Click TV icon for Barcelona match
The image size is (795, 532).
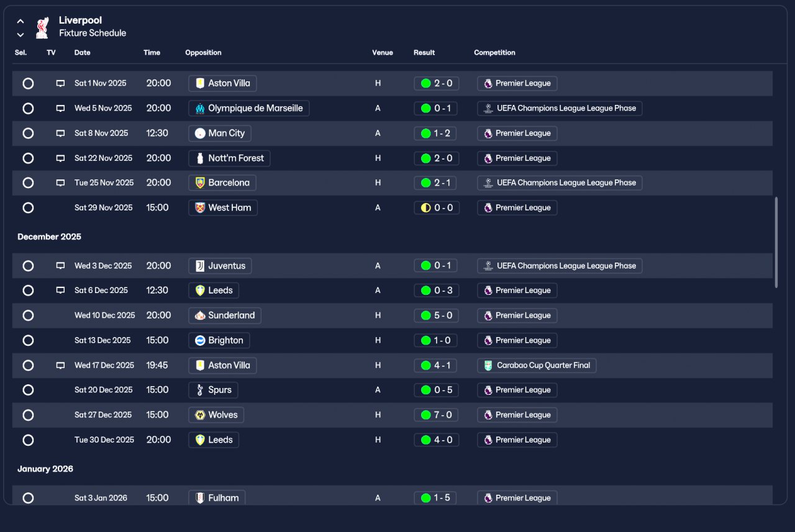(x=60, y=183)
